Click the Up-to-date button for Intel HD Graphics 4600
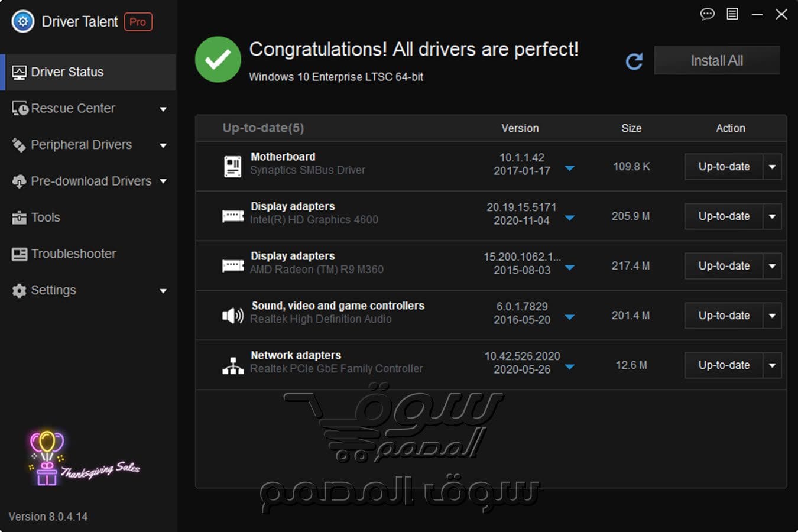Screen dimensions: 798x532 click(724, 216)
